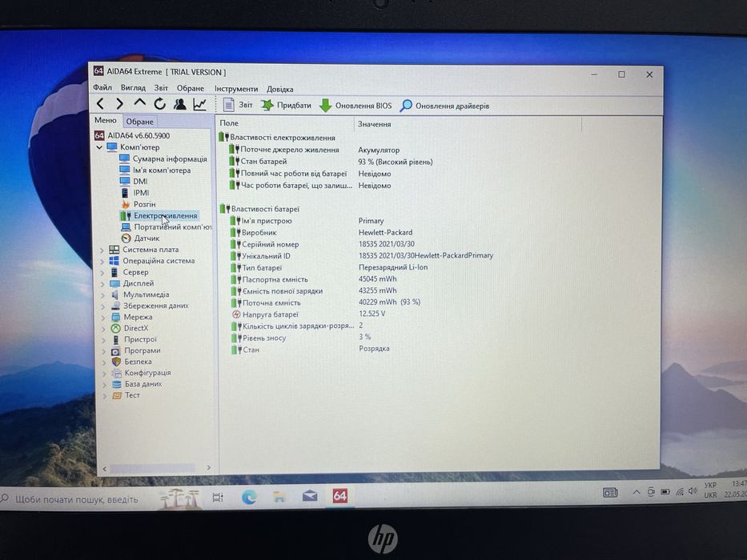
Task: Expand the Дисплей node
Action: pyautogui.click(x=102, y=284)
